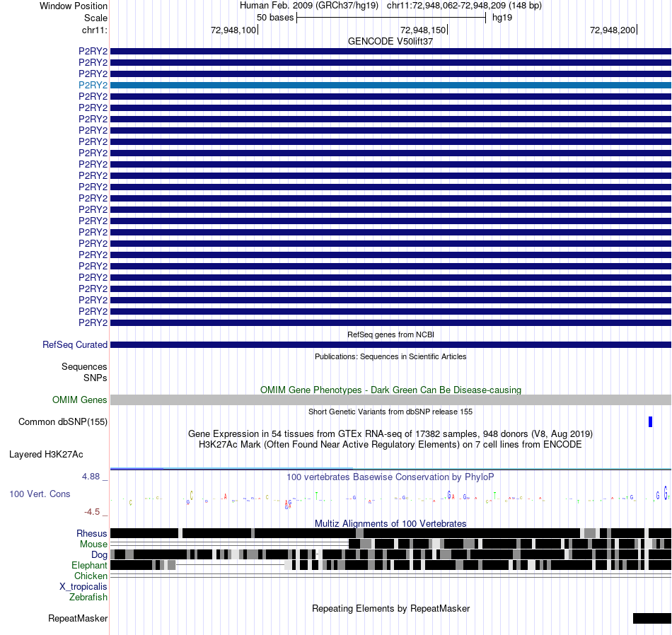Select the light-blue P2RY2 transcript bar
672x635 pixels.
click(390, 86)
